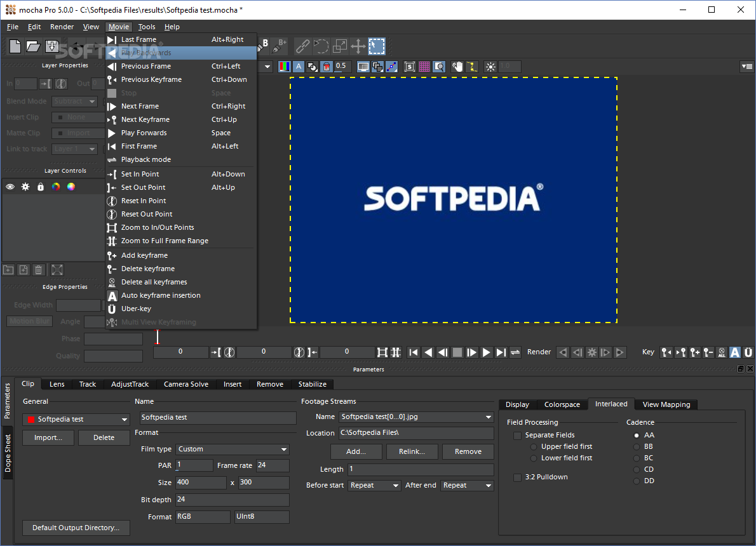Screen dimensions: 756x546
Task: Click the Import... button
Action: (48, 437)
